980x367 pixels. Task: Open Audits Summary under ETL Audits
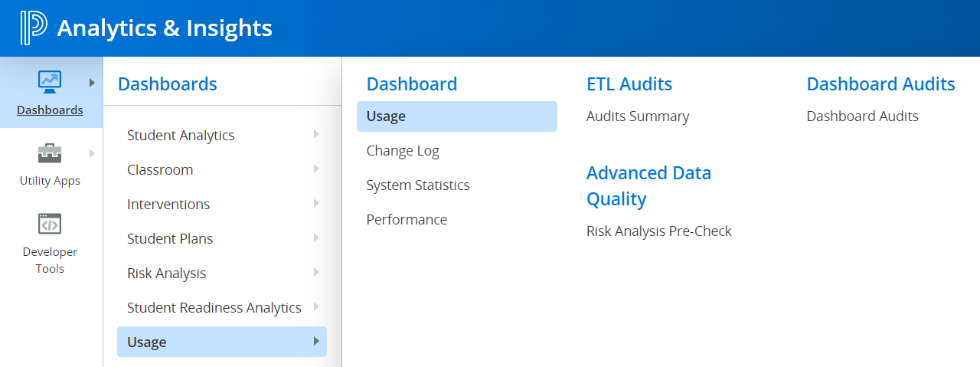(638, 116)
